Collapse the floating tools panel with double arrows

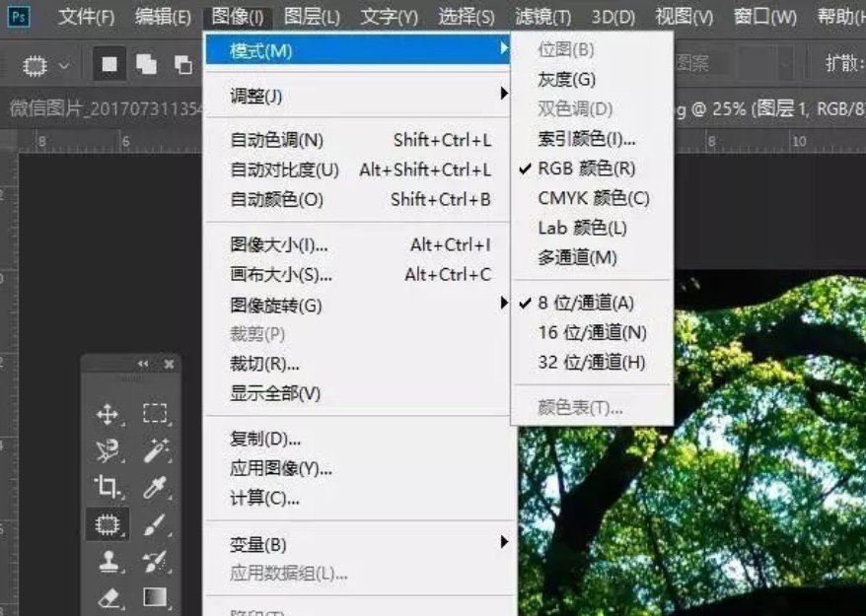[142, 363]
